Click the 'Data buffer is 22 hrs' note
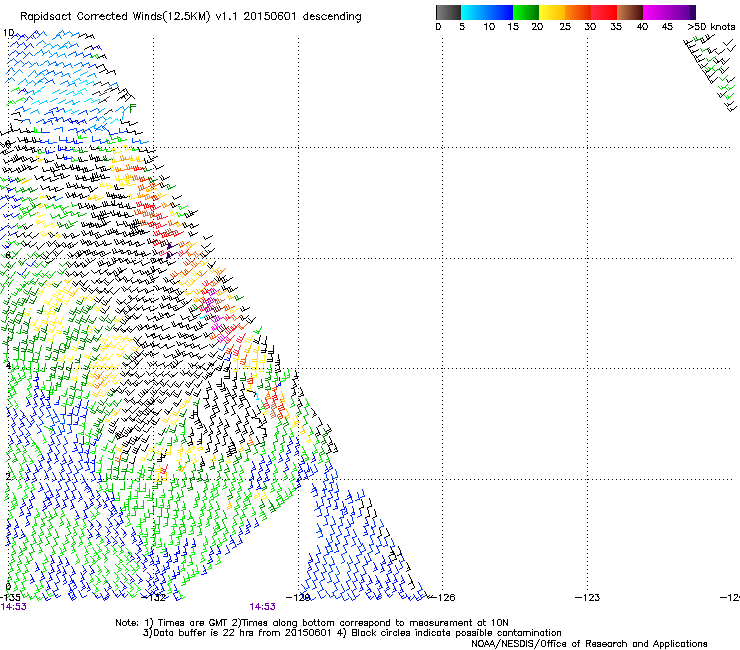Viewport: 740px width, 650px height. pyautogui.click(x=352, y=633)
